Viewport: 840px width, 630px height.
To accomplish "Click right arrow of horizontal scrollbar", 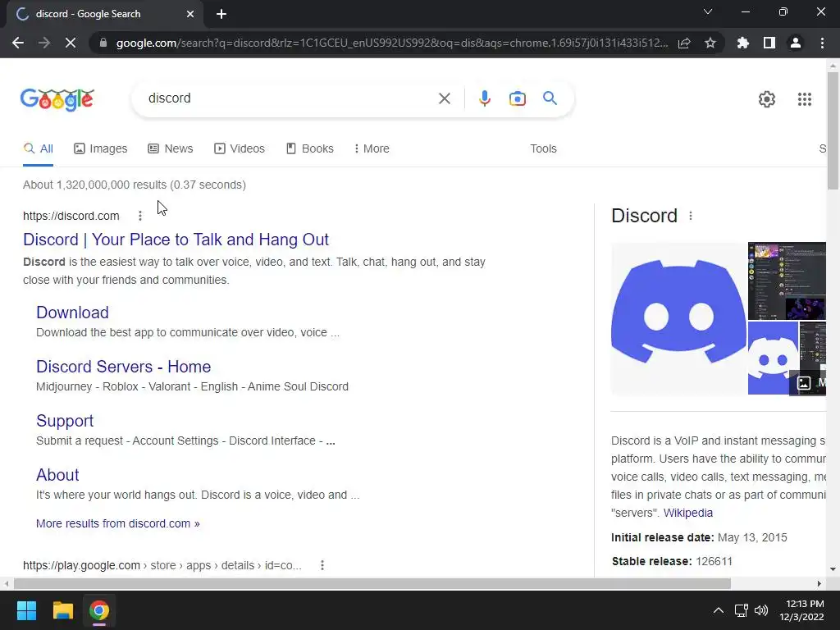I will [819, 583].
